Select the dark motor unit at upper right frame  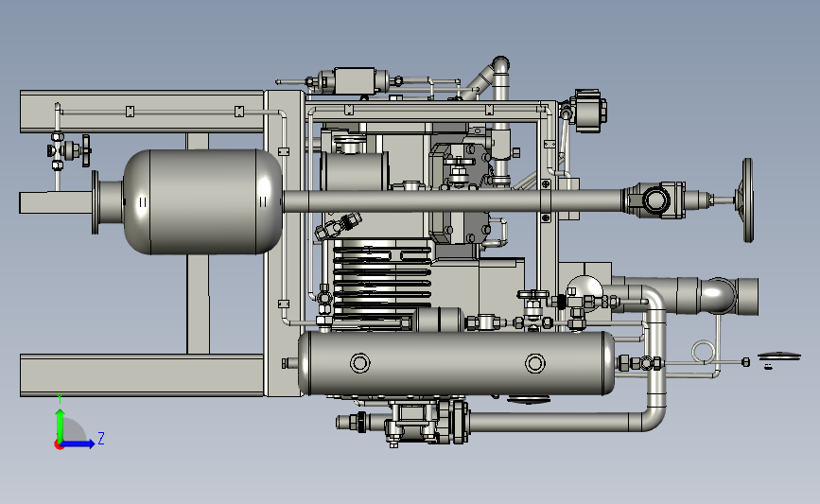pyautogui.click(x=589, y=111)
